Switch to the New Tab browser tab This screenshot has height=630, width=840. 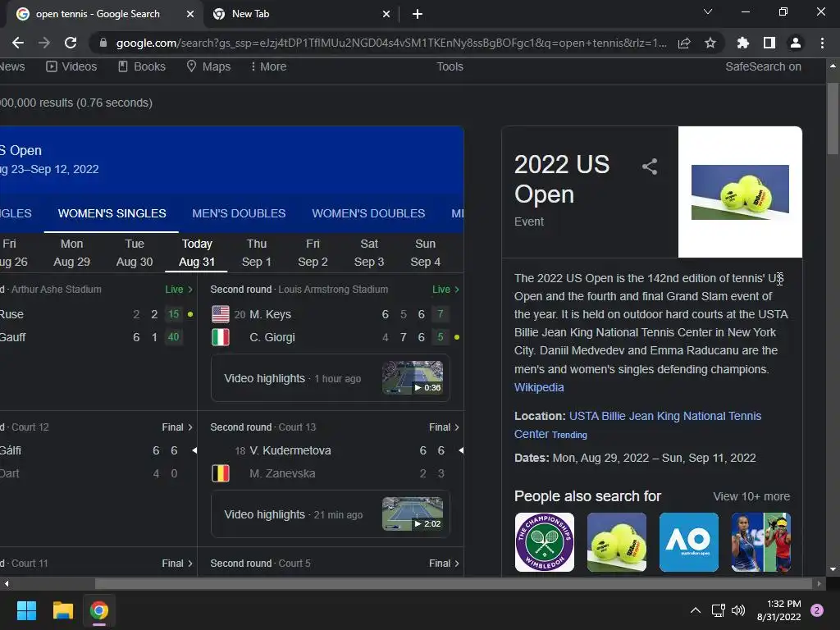coord(302,14)
